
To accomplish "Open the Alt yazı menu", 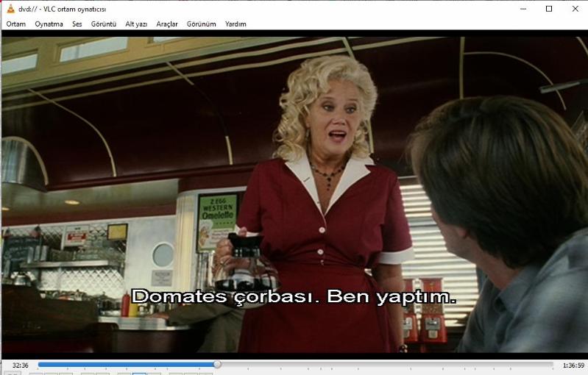I will pos(136,24).
